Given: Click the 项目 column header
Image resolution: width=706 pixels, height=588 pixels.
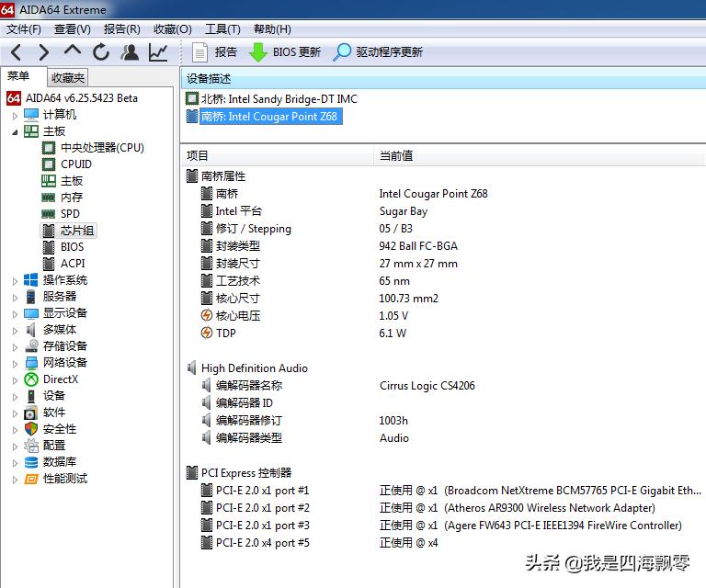Looking at the screenshot, I should pyautogui.click(x=277, y=155).
